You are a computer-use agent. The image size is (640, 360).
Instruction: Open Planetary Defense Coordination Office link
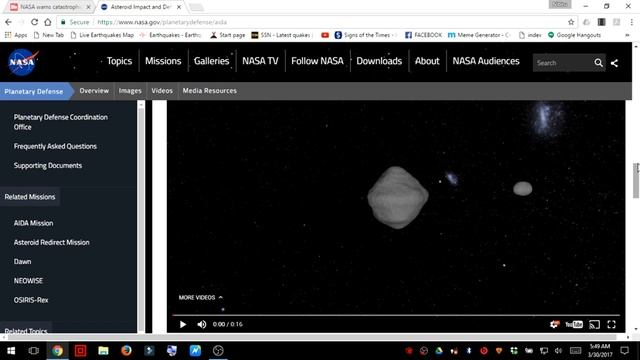pos(61,122)
